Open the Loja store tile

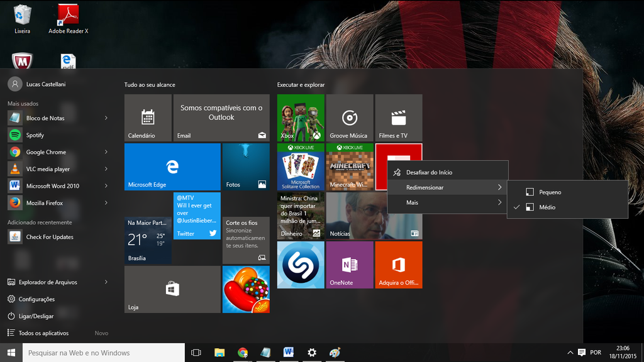(172, 289)
